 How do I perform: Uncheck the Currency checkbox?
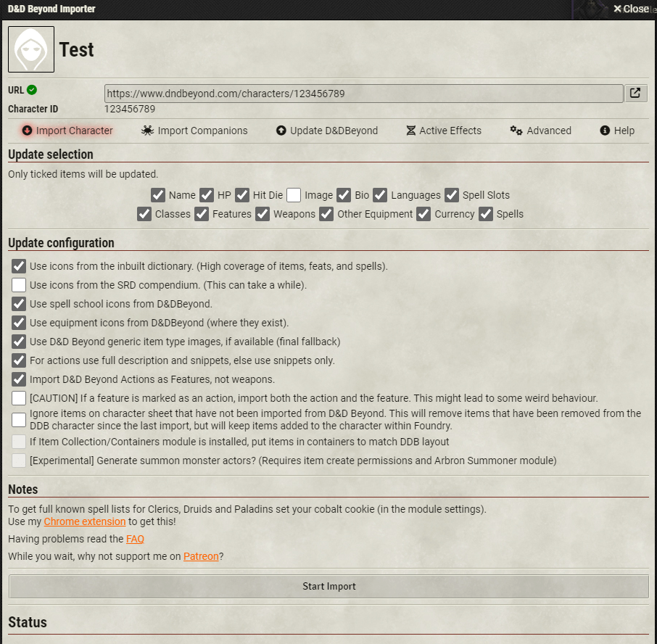click(x=423, y=214)
